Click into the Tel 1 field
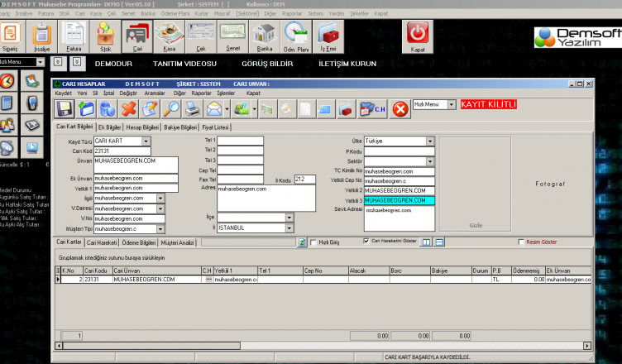The image size is (622, 364). pyautogui.click(x=241, y=141)
